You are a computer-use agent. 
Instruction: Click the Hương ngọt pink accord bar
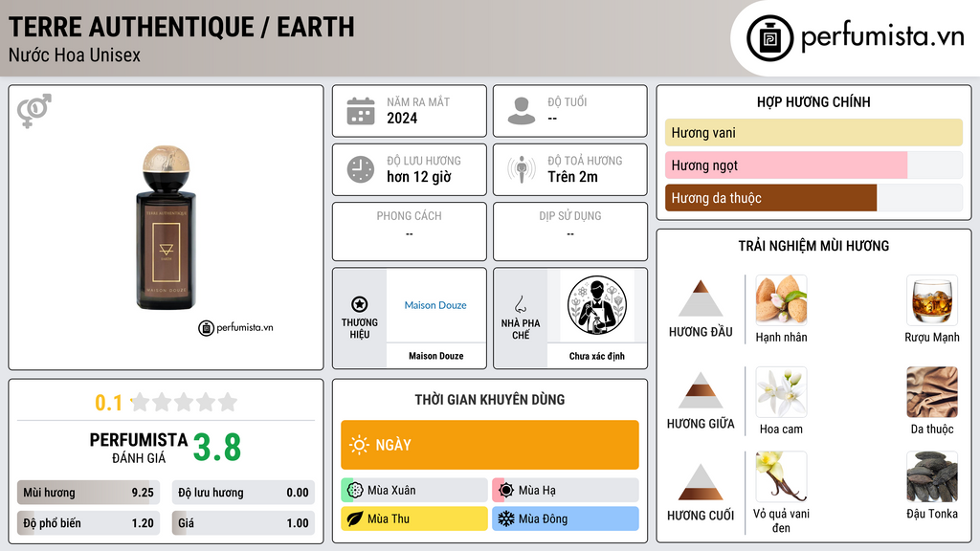pos(787,165)
